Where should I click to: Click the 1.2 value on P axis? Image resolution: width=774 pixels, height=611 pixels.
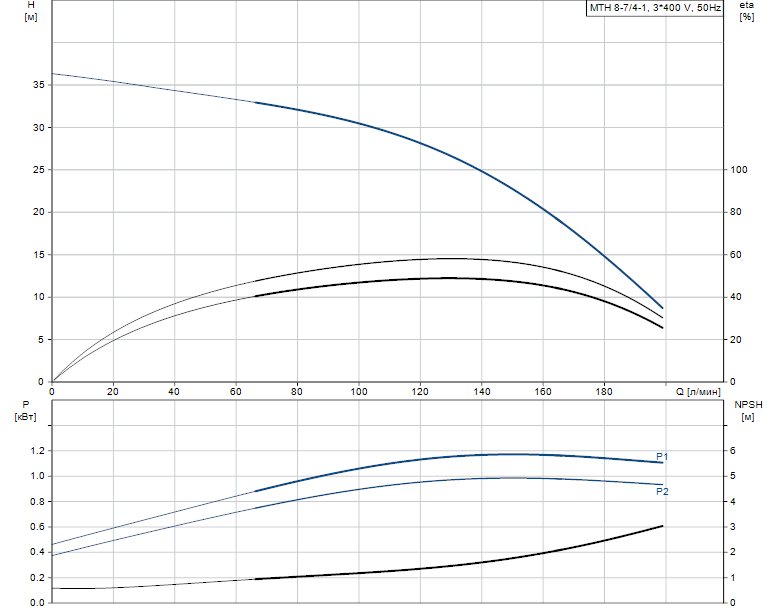click(x=38, y=451)
